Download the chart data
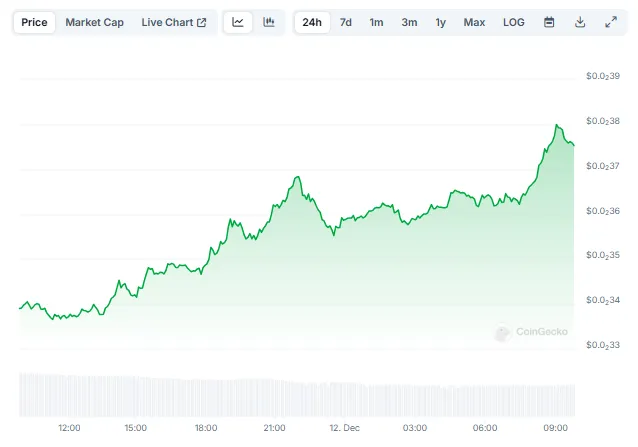Viewport: 638px width, 447px height. pos(580,22)
